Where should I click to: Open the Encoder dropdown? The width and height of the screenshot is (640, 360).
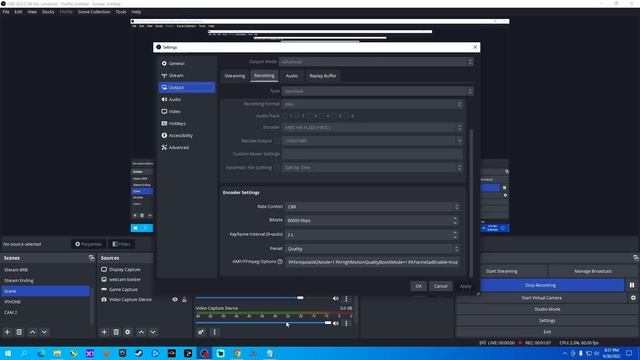(x=373, y=127)
